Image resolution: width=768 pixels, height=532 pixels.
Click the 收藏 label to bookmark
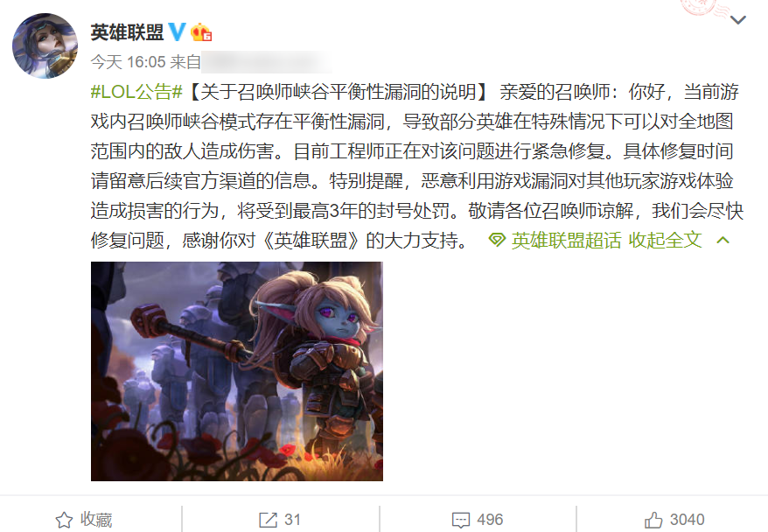tap(96, 520)
